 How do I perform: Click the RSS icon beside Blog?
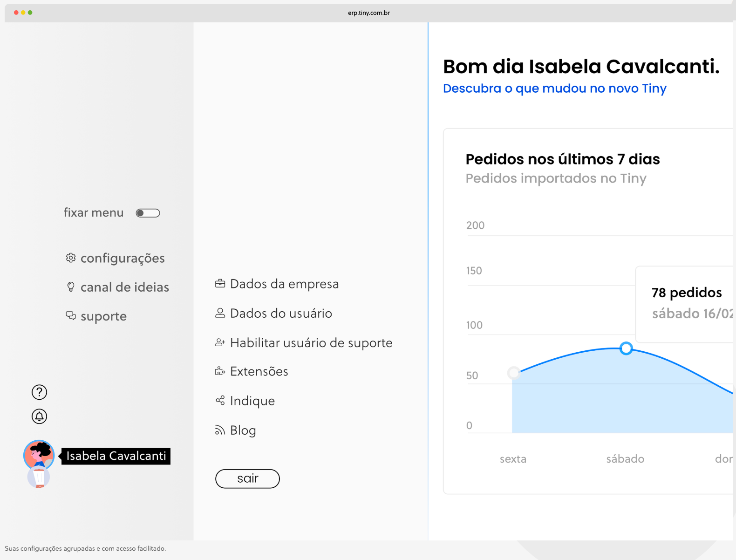coord(220,430)
